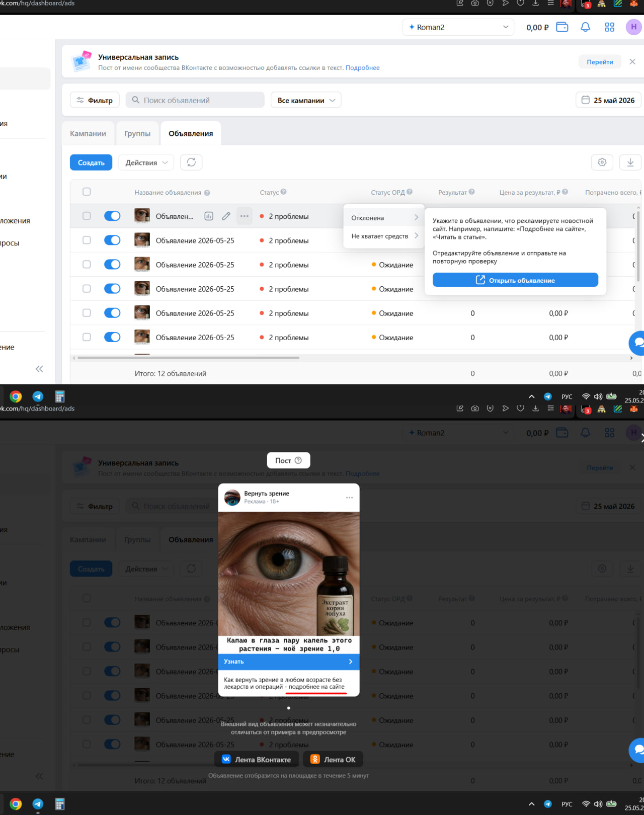Click the Открыть объявление button
644x815 pixels.
pos(515,280)
